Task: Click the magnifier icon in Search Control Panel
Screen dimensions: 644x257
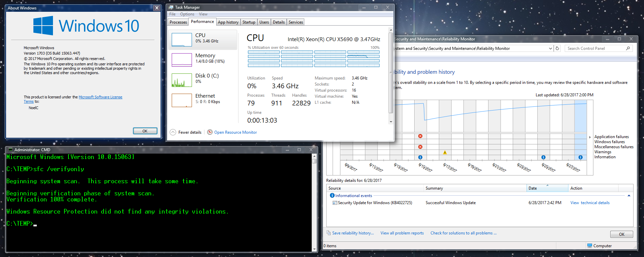Action: point(628,49)
